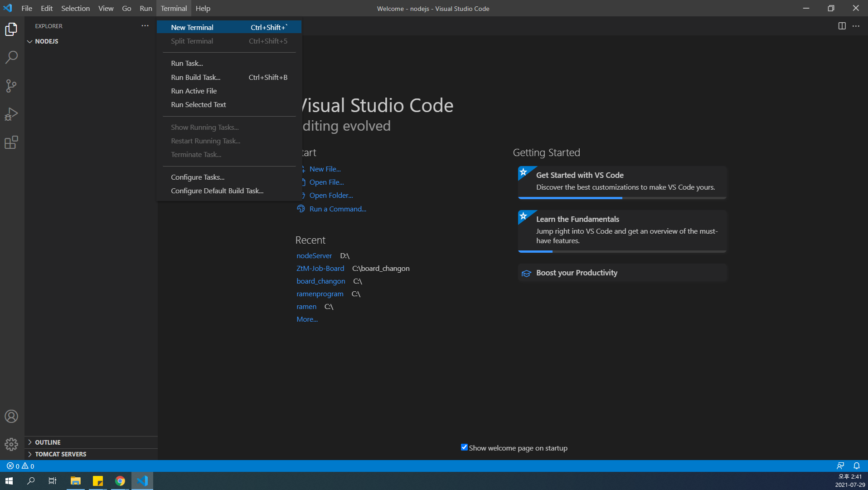Open the Windows Start menu

pos(9,481)
